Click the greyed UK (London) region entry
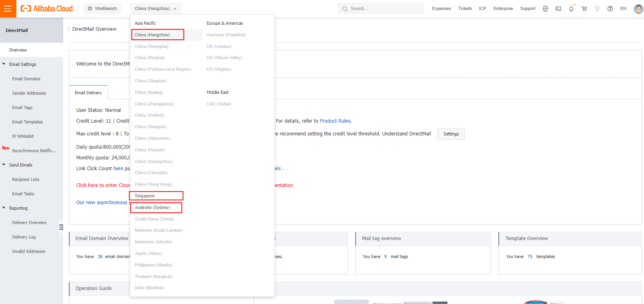The image size is (644, 304). pos(219,46)
